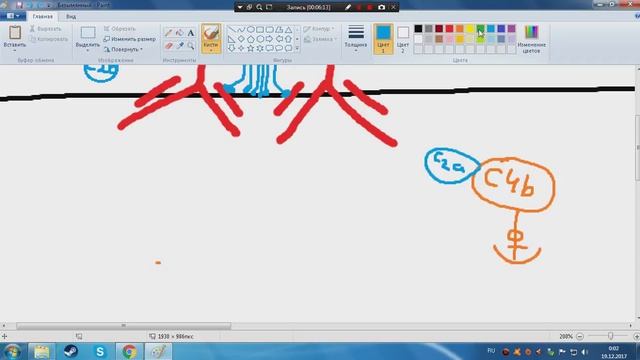Open Windows Explorer from the taskbar
640x360 pixels.
[x=41, y=351]
